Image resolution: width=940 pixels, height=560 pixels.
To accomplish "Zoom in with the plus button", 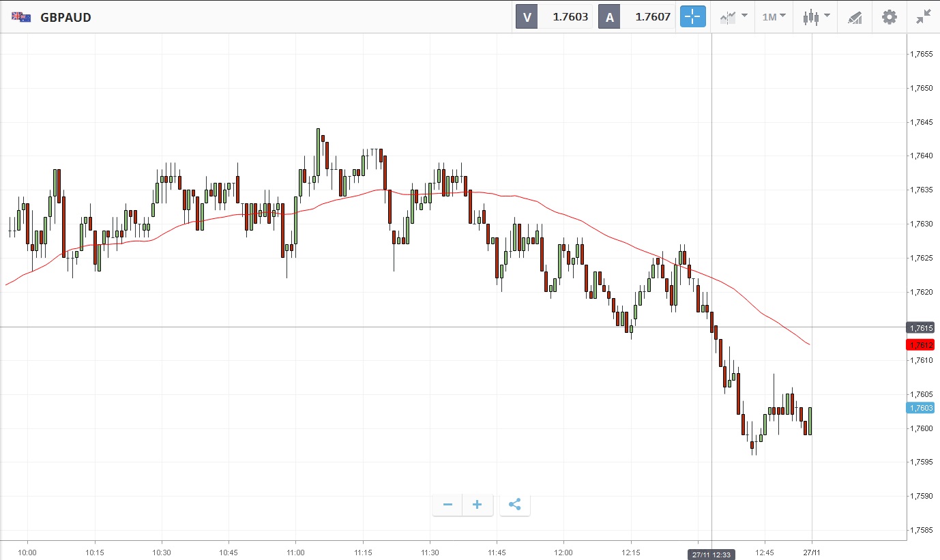I will click(x=478, y=505).
